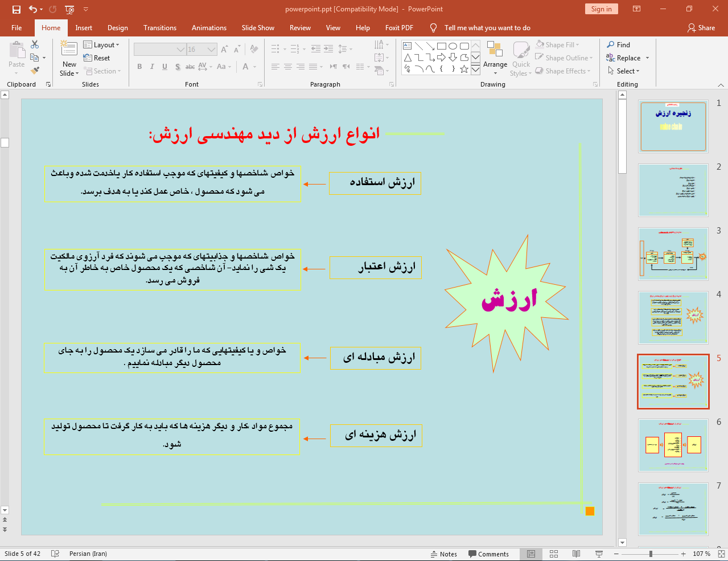Switch to Slide Sorter view
This screenshot has height=561, width=728.
[x=553, y=554]
